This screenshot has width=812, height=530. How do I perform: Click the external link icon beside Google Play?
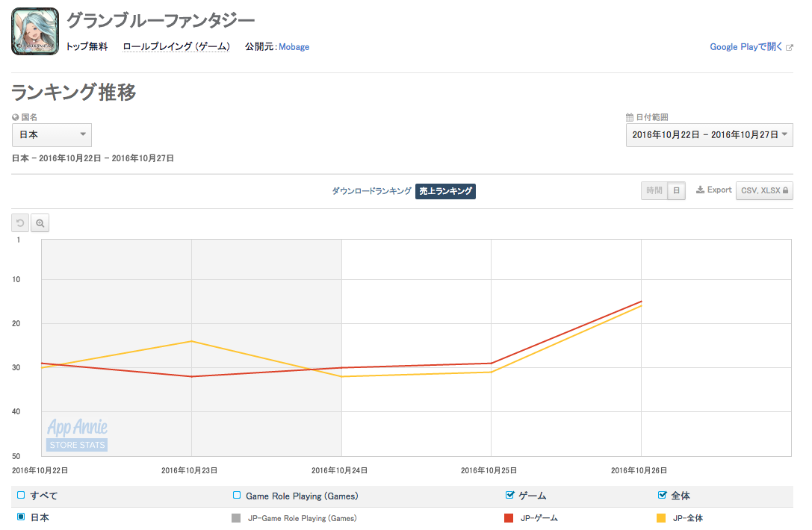click(x=790, y=47)
